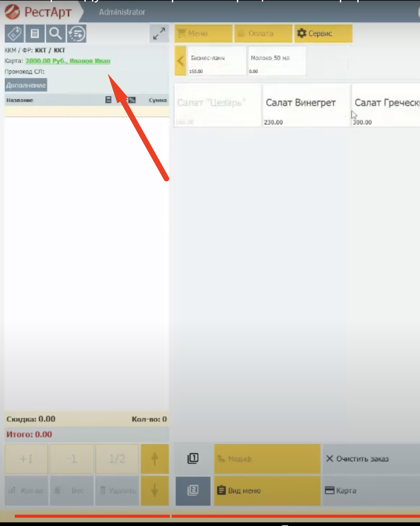The image size is (420, 526).
Task: Click the Карта card button
Action: pos(371,490)
